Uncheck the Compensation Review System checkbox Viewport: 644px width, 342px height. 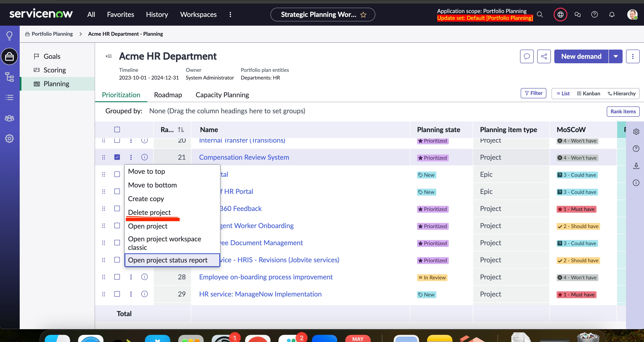[x=117, y=157]
